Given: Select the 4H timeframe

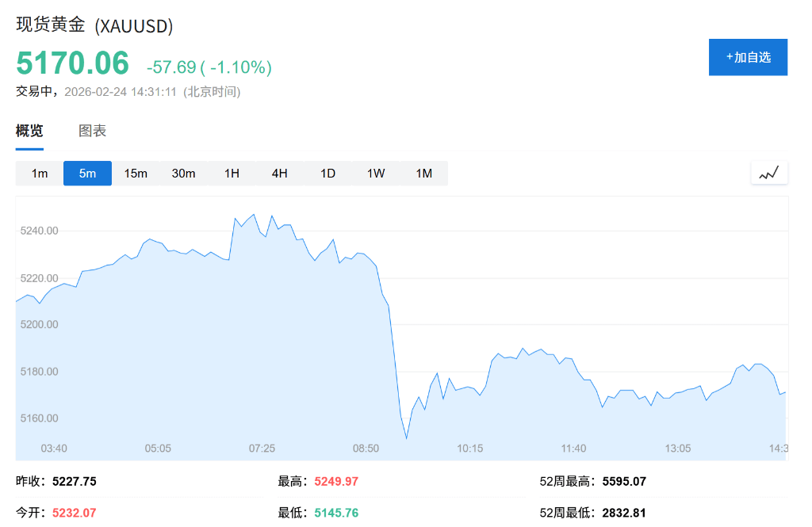Looking at the screenshot, I should [x=279, y=173].
